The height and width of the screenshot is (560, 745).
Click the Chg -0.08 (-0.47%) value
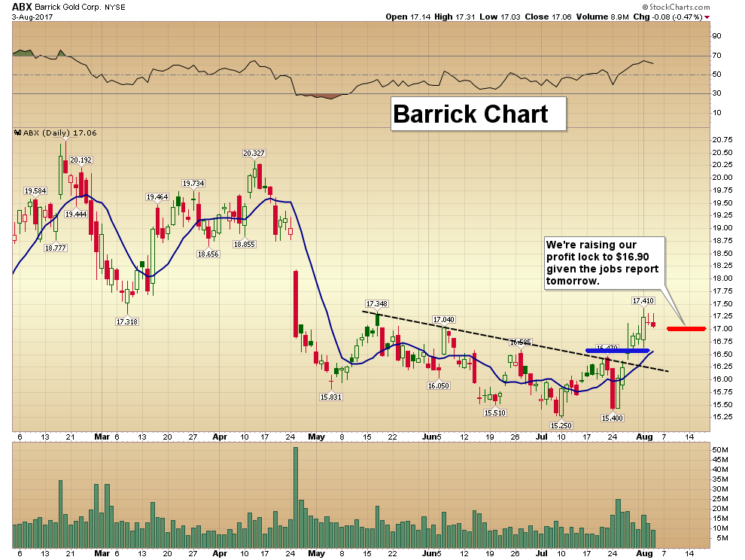point(668,17)
